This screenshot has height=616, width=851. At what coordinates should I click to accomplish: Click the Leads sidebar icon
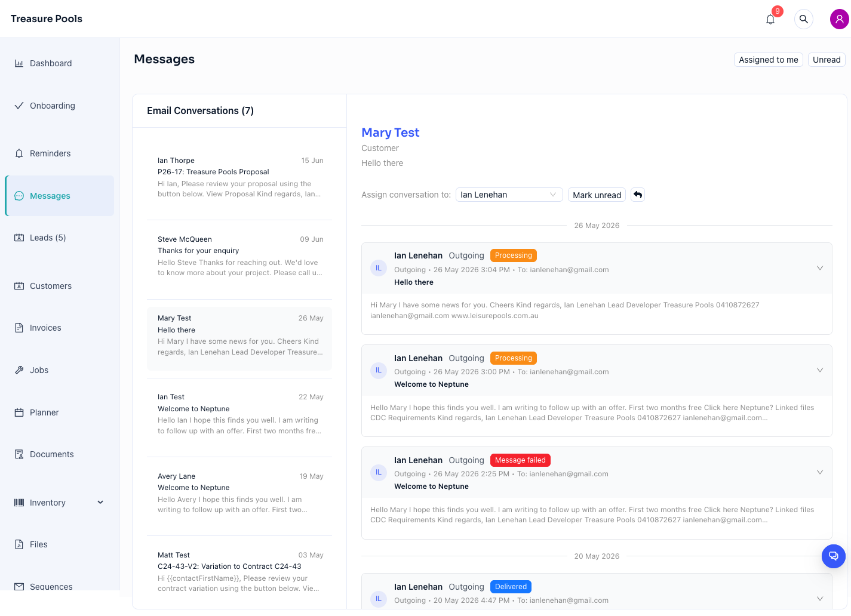(19, 238)
